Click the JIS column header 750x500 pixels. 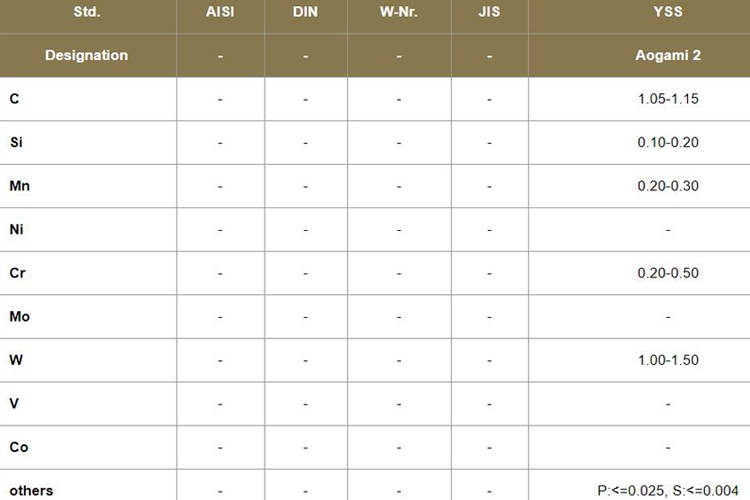[x=489, y=13]
